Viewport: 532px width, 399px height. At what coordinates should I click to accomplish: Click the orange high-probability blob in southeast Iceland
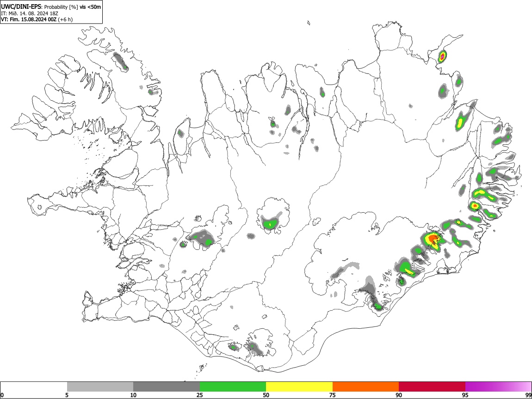point(433,239)
